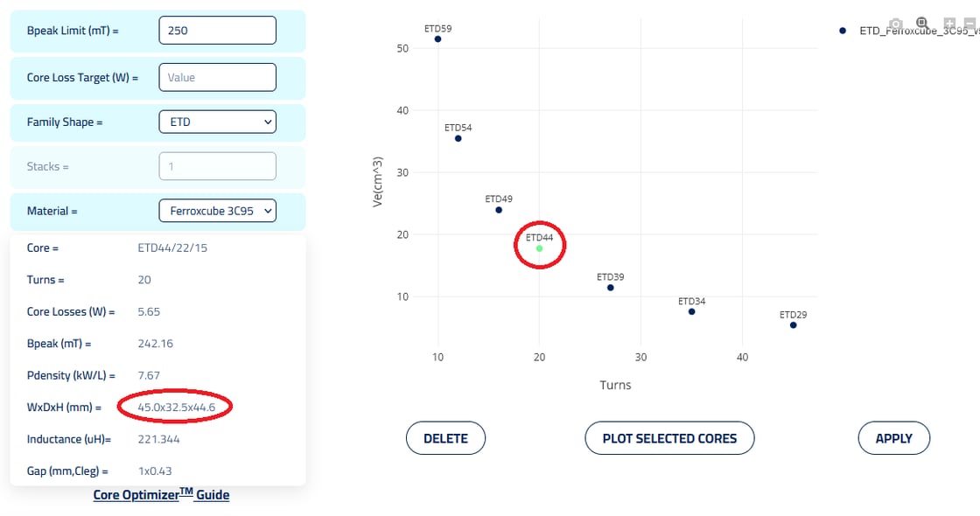Click the APPLY button

click(893, 438)
